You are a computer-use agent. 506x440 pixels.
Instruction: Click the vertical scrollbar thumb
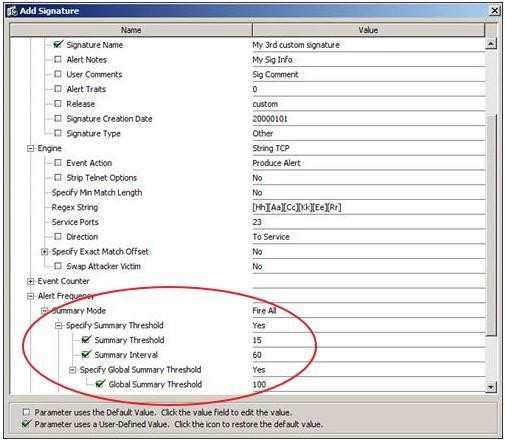pyautogui.click(x=491, y=225)
